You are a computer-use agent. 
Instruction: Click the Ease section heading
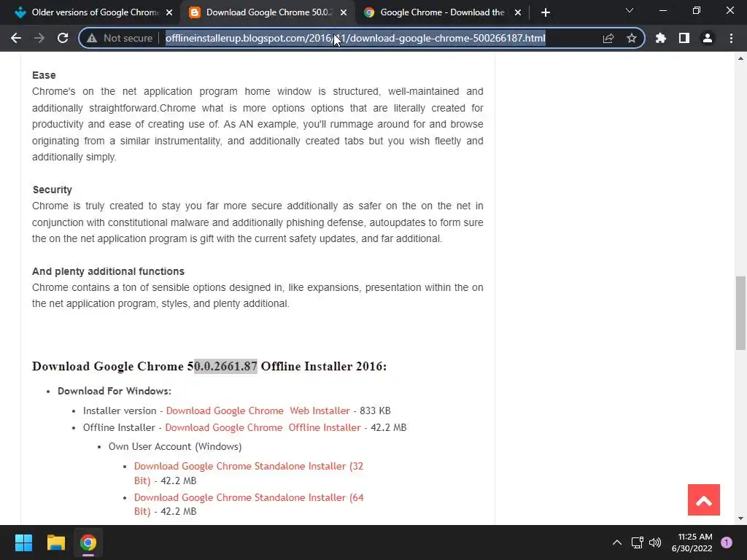click(44, 75)
